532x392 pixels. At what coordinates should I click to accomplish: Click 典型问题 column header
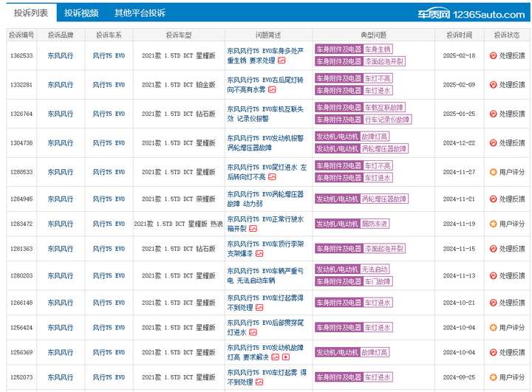[x=373, y=35]
